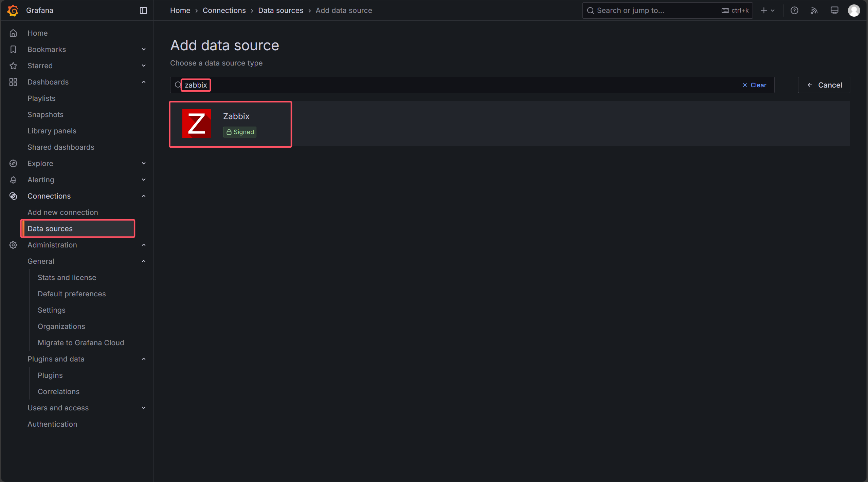Image resolution: width=868 pixels, height=482 pixels.
Task: Go to Connections breadcrumb link
Action: [224, 11]
